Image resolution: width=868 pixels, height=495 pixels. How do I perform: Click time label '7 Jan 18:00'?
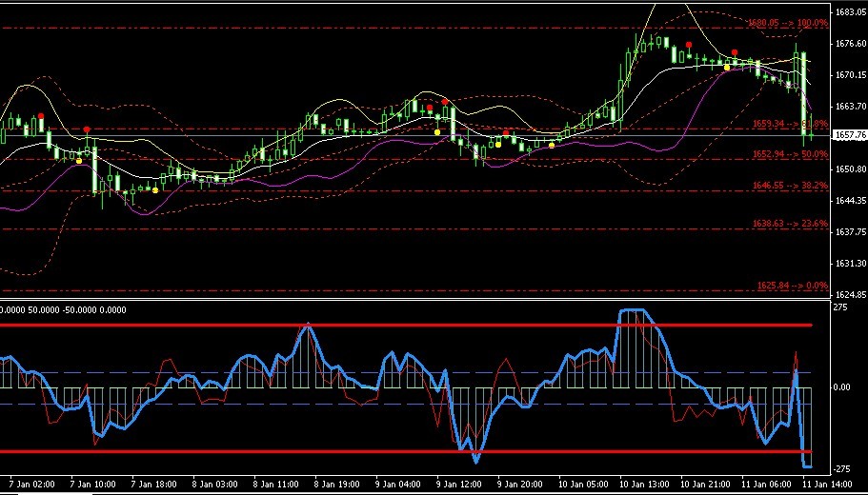(x=154, y=485)
